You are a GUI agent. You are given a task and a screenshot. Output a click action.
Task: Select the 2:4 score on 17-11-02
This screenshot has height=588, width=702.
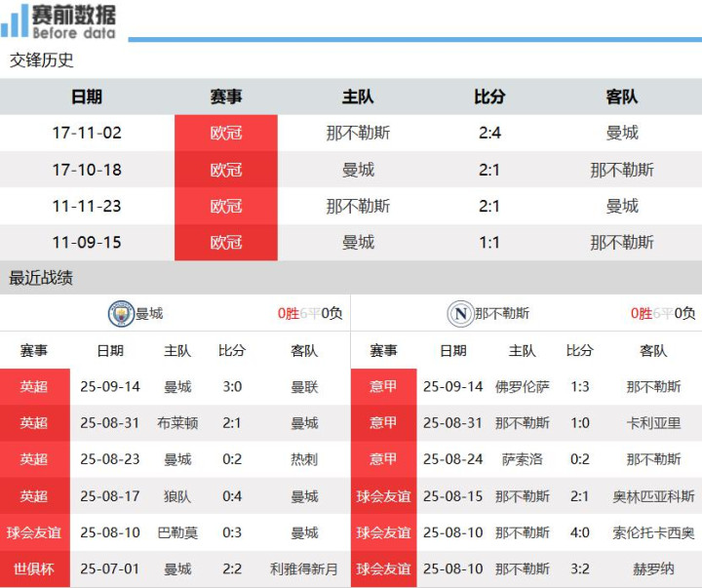(489, 133)
